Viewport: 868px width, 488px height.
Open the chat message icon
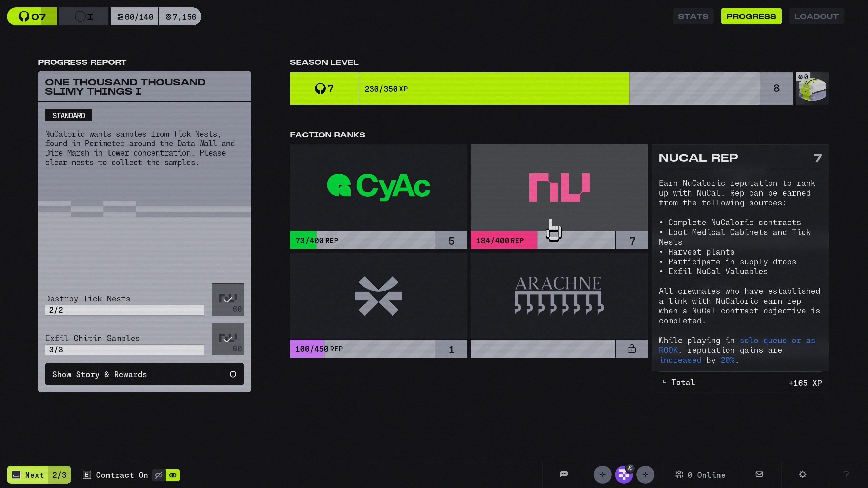coord(564,474)
